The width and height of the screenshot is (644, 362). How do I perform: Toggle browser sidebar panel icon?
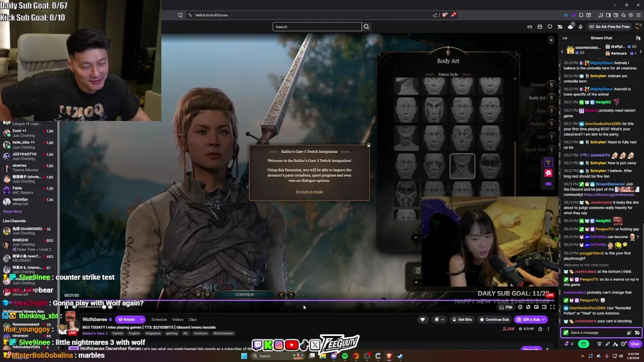coord(608,15)
